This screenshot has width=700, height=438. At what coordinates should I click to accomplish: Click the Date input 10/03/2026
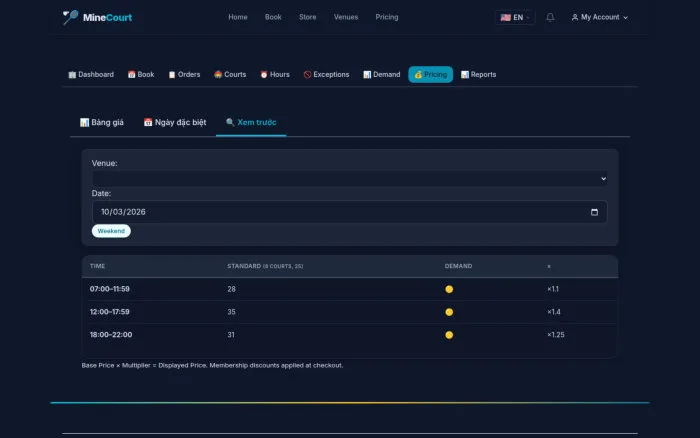point(350,212)
